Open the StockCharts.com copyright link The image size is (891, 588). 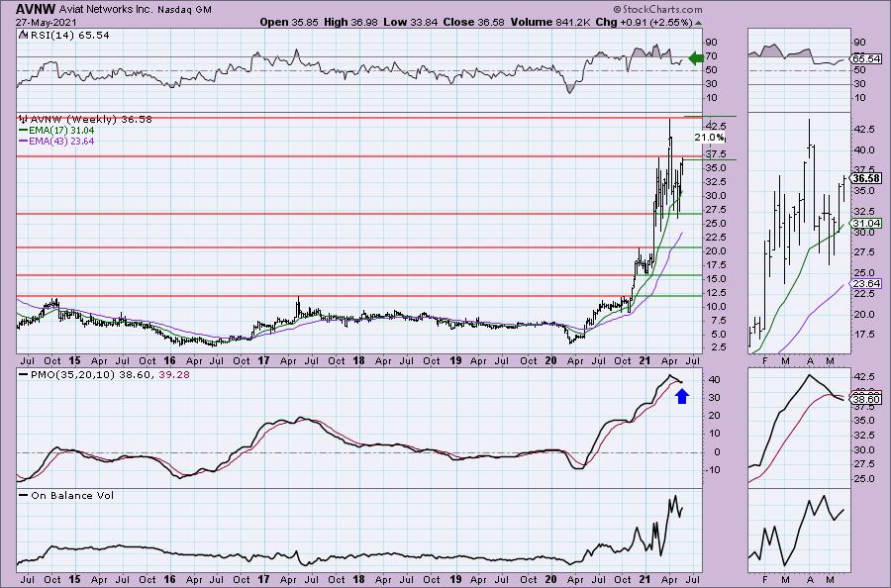(x=657, y=9)
